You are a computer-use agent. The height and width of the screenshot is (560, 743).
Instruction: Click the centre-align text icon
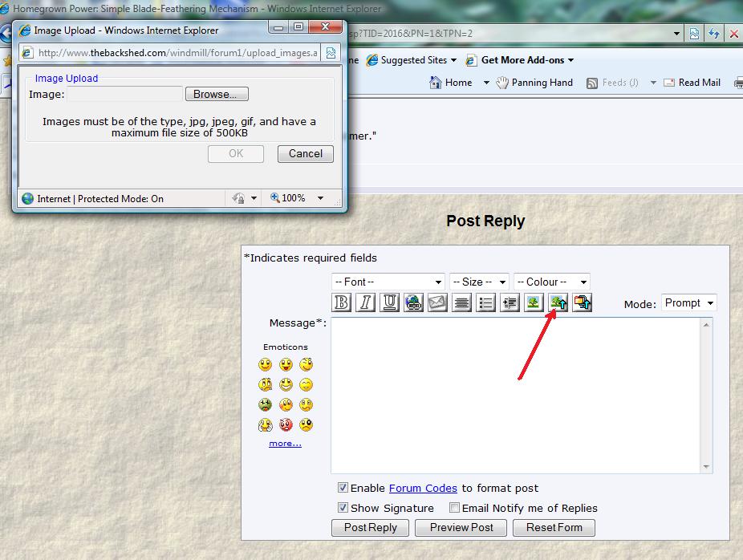pyautogui.click(x=462, y=303)
